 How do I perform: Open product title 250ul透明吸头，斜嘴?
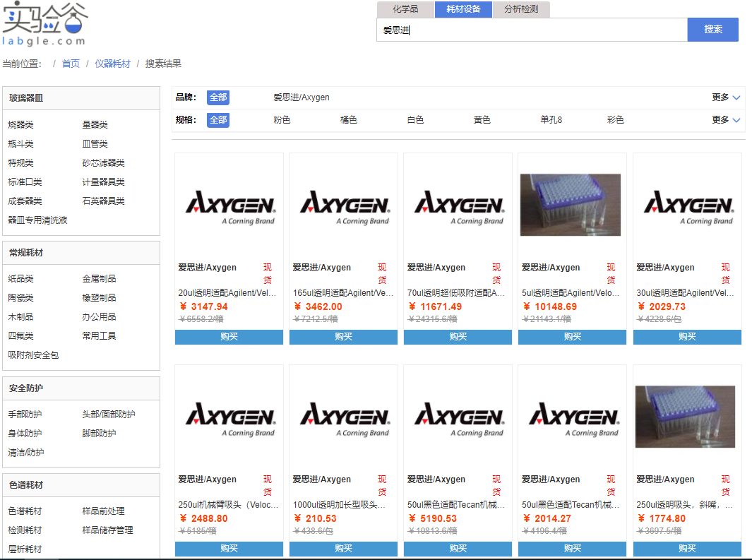click(684, 505)
